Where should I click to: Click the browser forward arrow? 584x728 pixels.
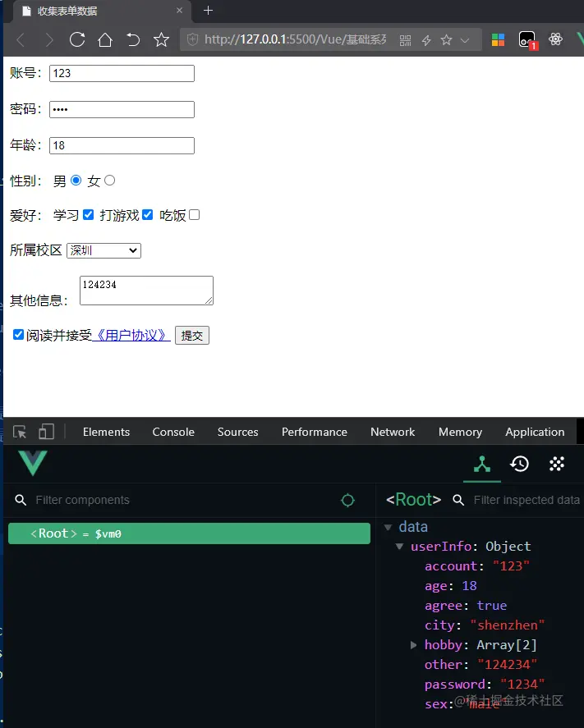[x=48, y=40]
